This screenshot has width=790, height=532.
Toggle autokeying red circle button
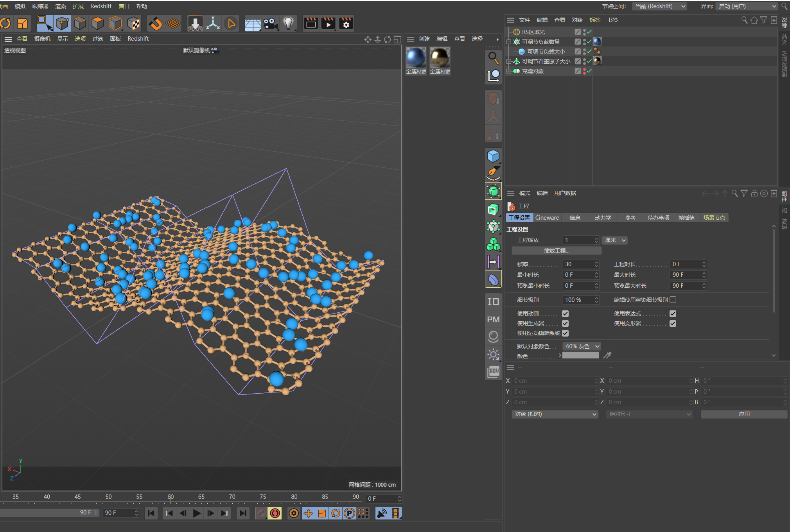[275, 513]
